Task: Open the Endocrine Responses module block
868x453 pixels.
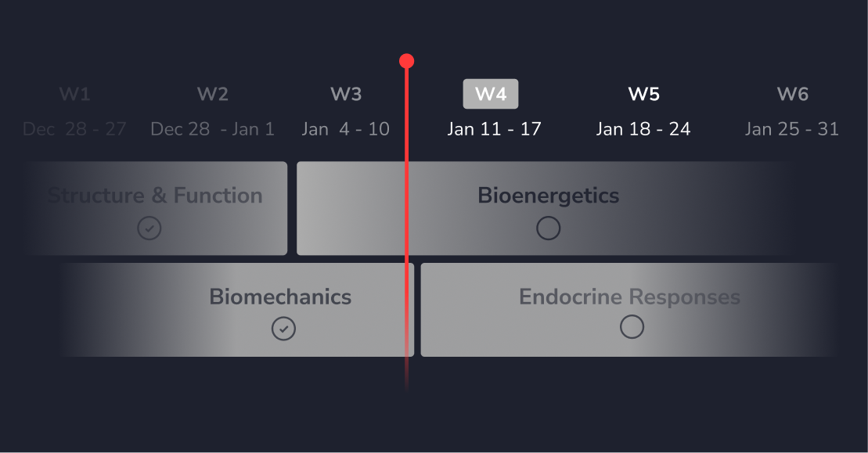Action: [629, 297]
